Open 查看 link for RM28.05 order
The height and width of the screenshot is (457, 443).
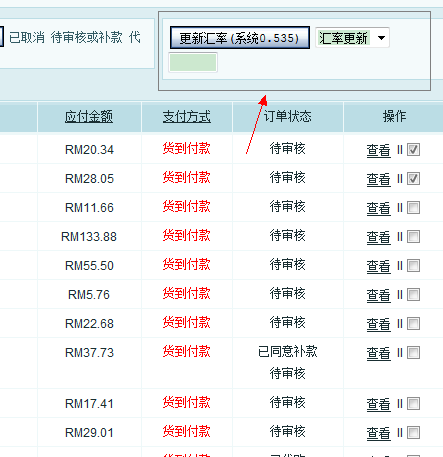pyautogui.click(x=379, y=179)
